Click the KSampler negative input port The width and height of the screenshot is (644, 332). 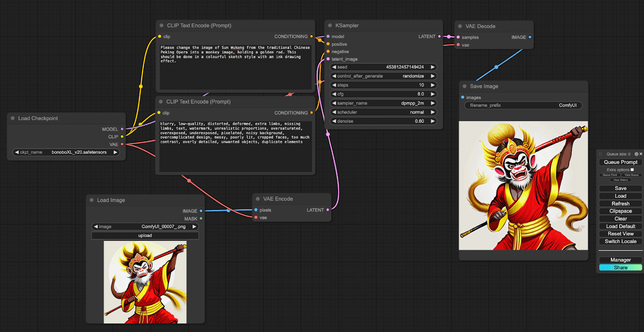pyautogui.click(x=328, y=51)
